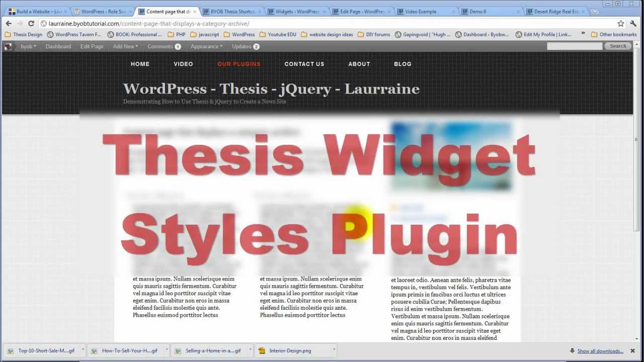
Task: Click 'Edit Page' in the admin bar
Action: pos(92,46)
